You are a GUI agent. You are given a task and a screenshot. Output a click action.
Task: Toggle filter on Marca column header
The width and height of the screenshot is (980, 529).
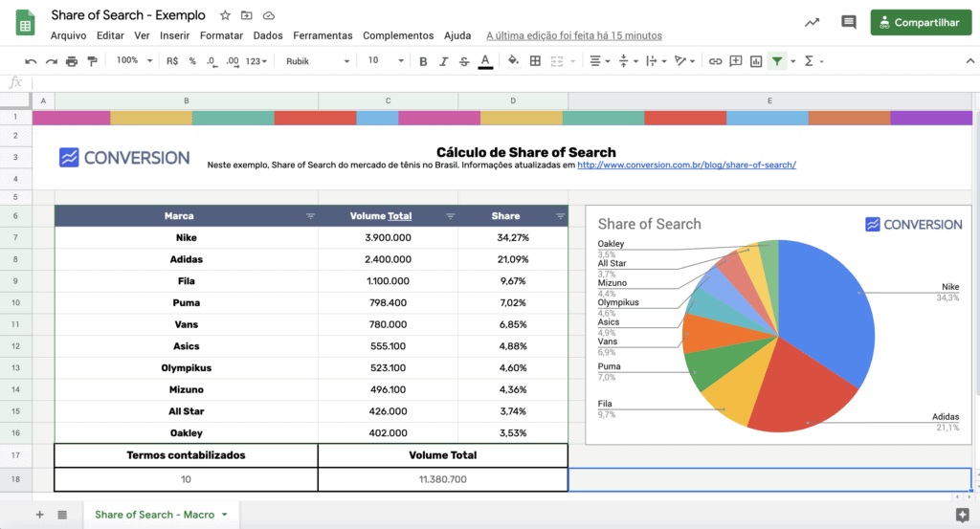click(310, 216)
